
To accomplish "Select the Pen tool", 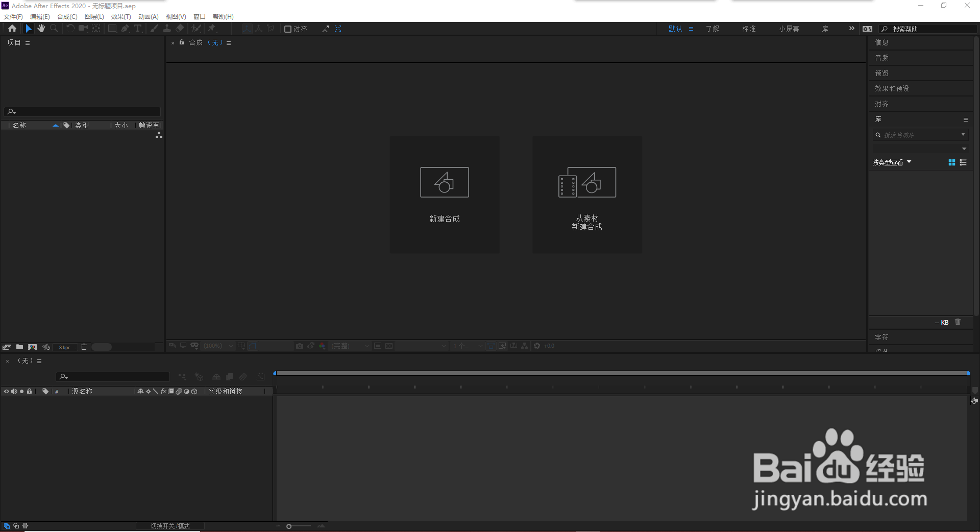I will tap(125, 29).
